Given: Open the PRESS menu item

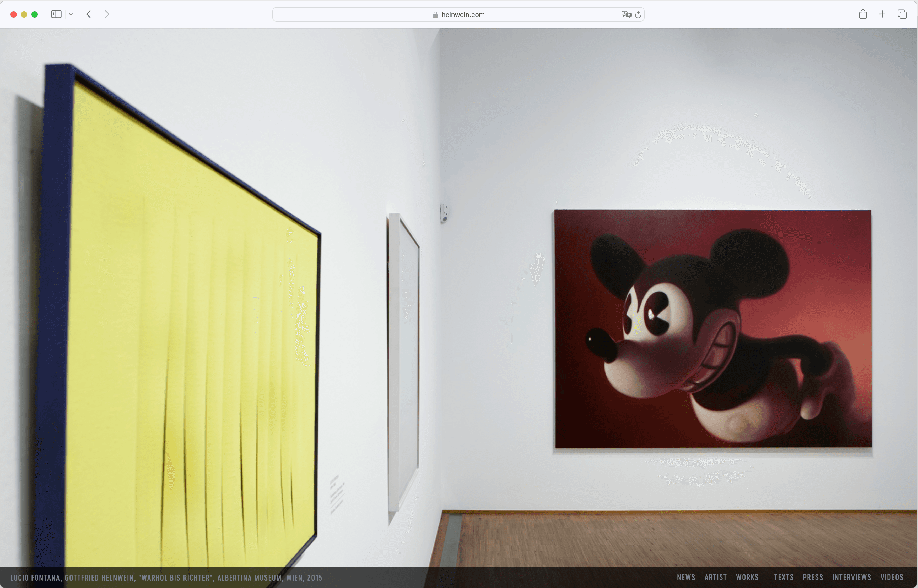Looking at the screenshot, I should 813,577.
